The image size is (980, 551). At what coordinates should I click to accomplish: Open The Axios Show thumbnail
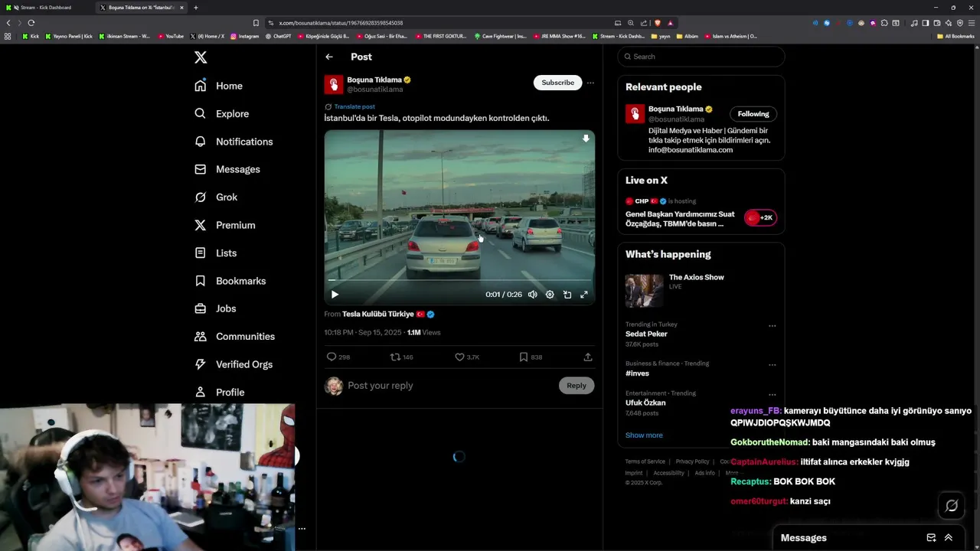click(644, 291)
